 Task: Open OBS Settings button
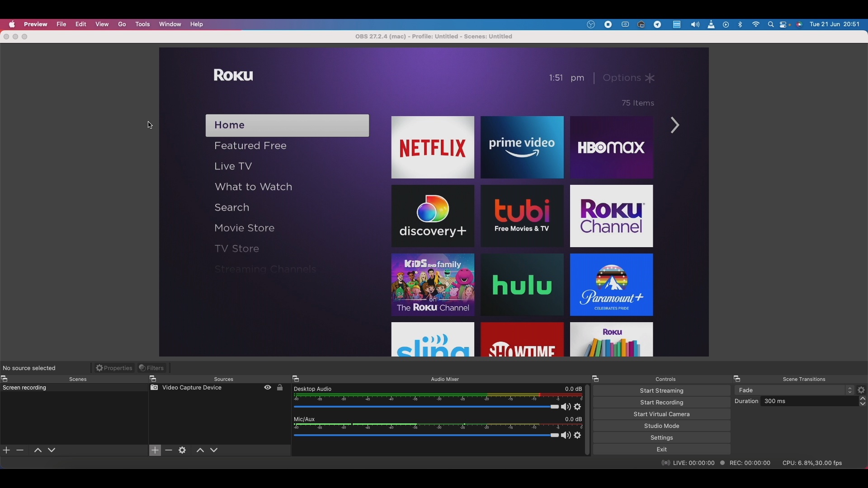click(662, 438)
